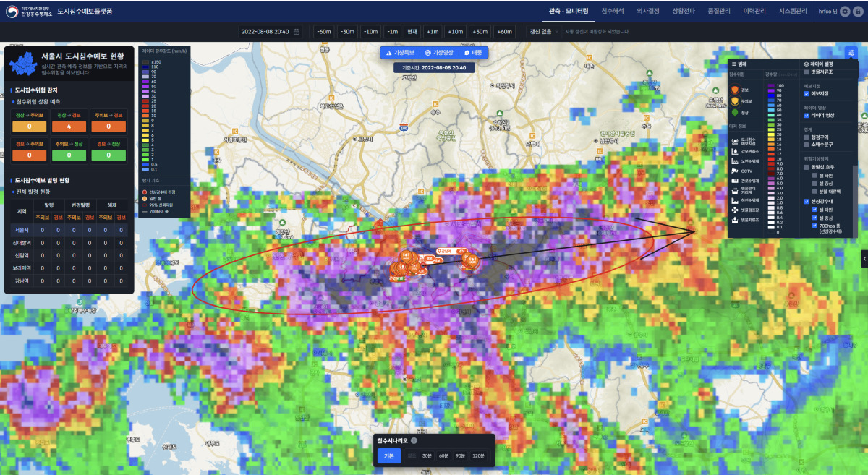Select the 신대방역 table row
The width and height of the screenshot is (868, 475).
69,242
